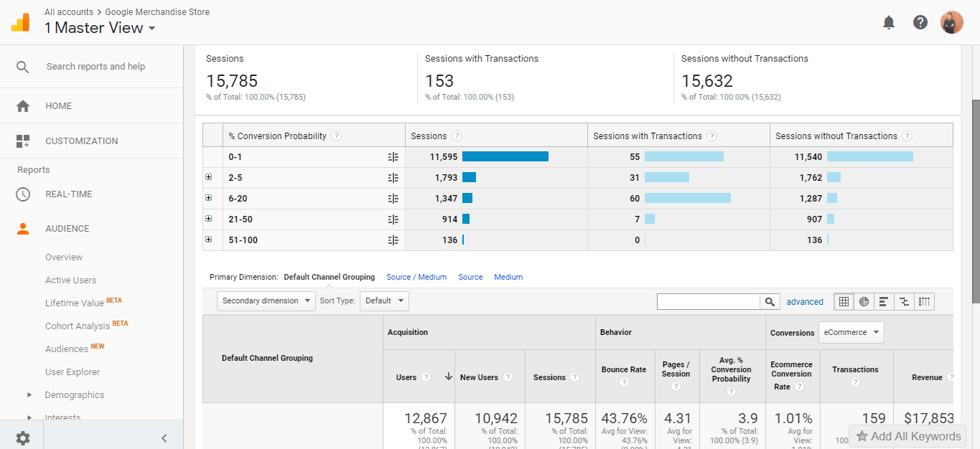
Task: Click the table search input field
Action: point(707,301)
